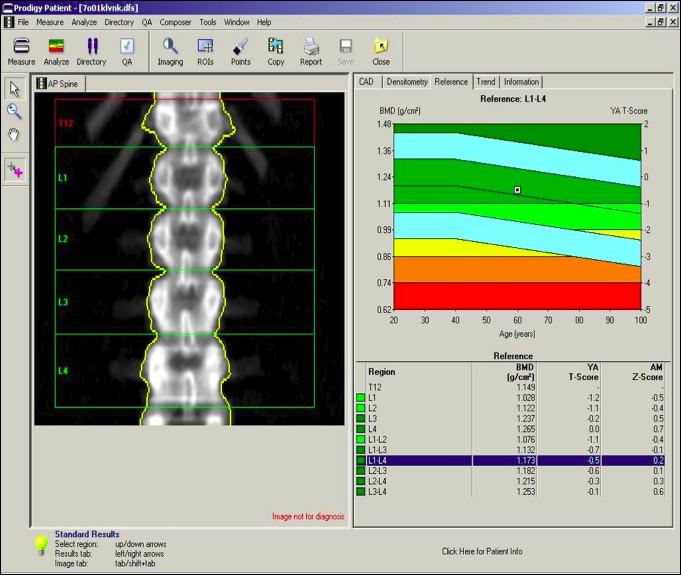Click the QA checkmark toolbar icon
The image size is (681, 575).
[x=127, y=51]
